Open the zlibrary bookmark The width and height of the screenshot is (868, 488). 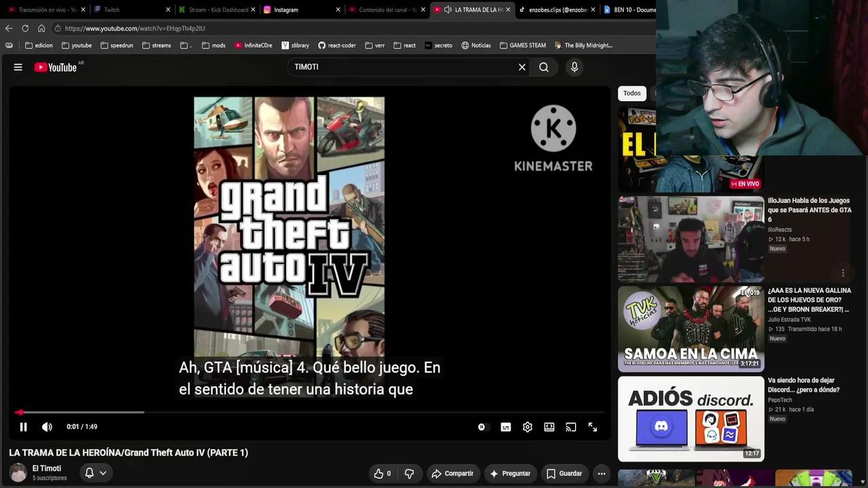295,45
